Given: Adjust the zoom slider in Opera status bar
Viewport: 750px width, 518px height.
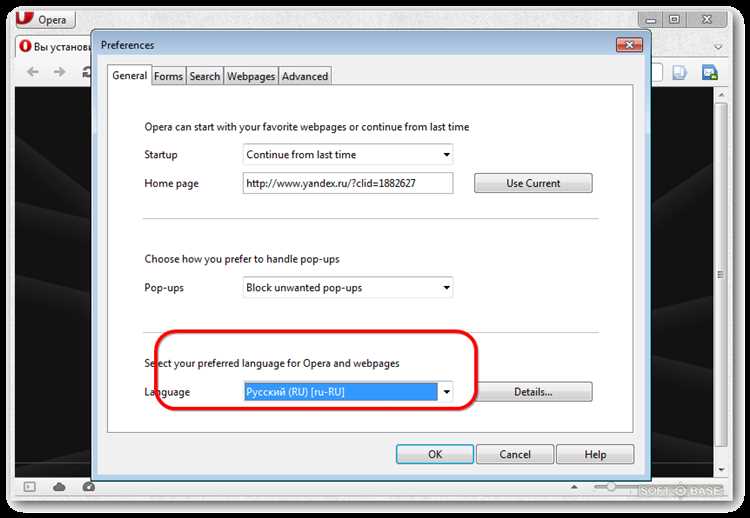Looking at the screenshot, I should tap(611, 487).
